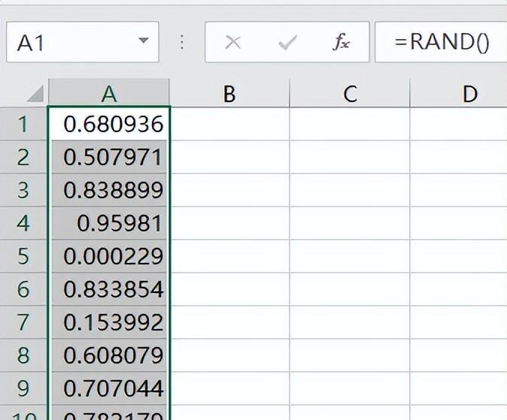Viewport: 507px width, 420px height.
Task: Click cell containing 0.000229
Action: tap(109, 256)
